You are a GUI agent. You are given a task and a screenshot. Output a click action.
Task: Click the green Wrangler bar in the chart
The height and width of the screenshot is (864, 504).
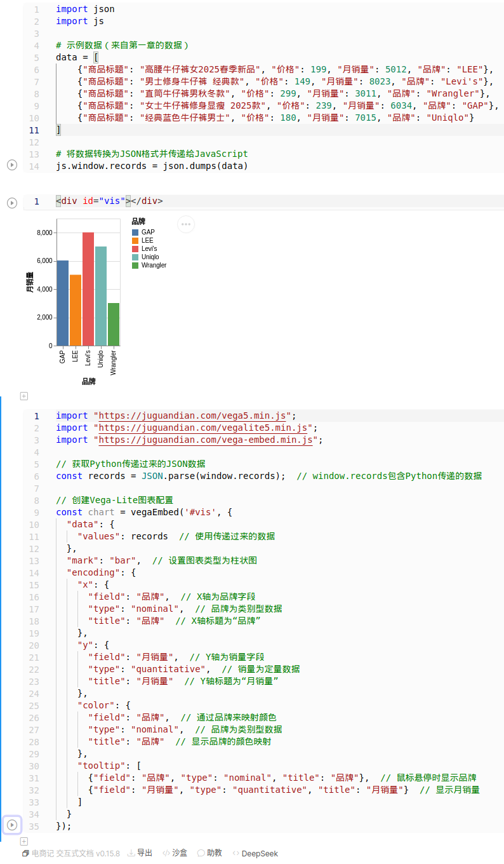click(x=114, y=324)
